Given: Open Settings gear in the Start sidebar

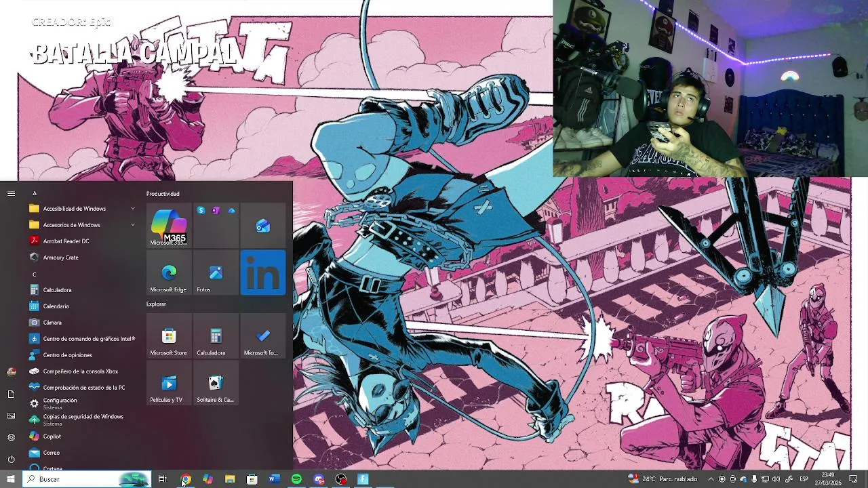Looking at the screenshot, I should point(11,437).
